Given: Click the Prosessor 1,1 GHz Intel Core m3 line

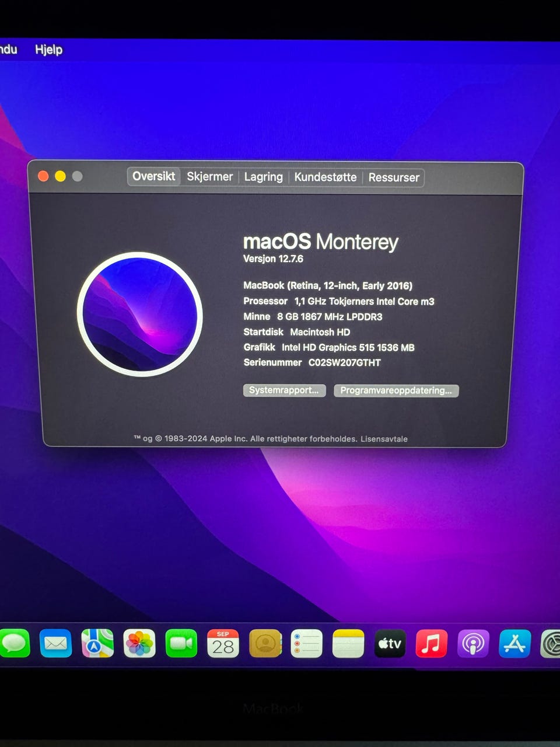Looking at the screenshot, I should pos(339,301).
